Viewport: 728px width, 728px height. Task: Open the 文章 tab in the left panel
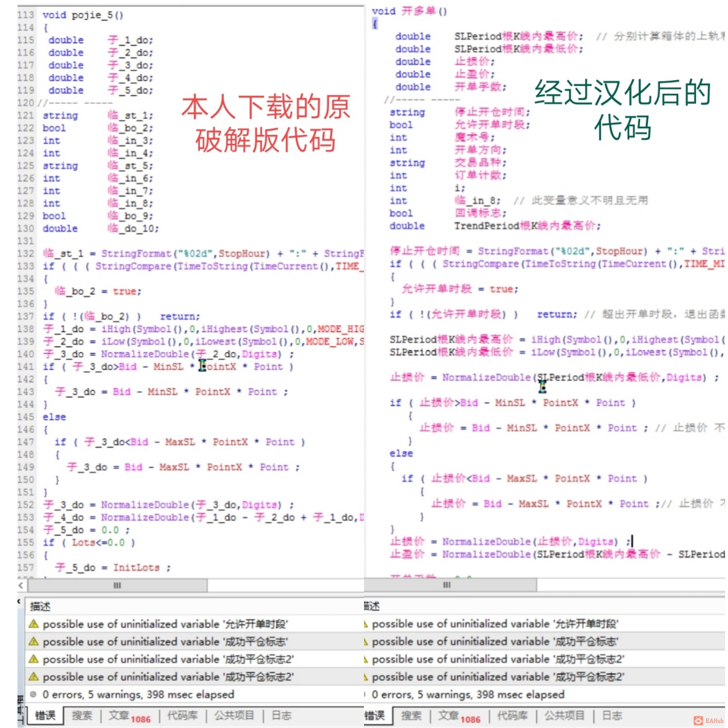point(129,716)
